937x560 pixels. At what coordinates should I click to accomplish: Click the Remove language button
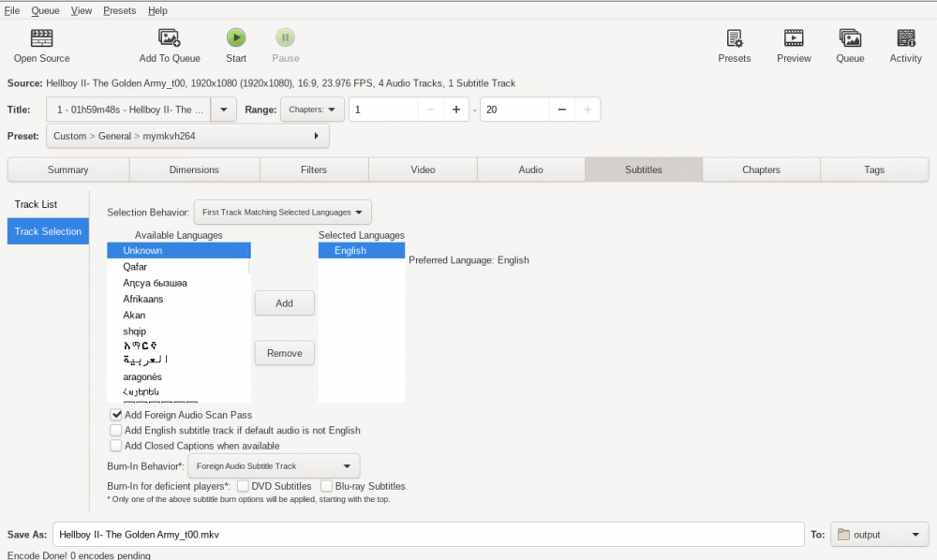pyautogui.click(x=285, y=353)
